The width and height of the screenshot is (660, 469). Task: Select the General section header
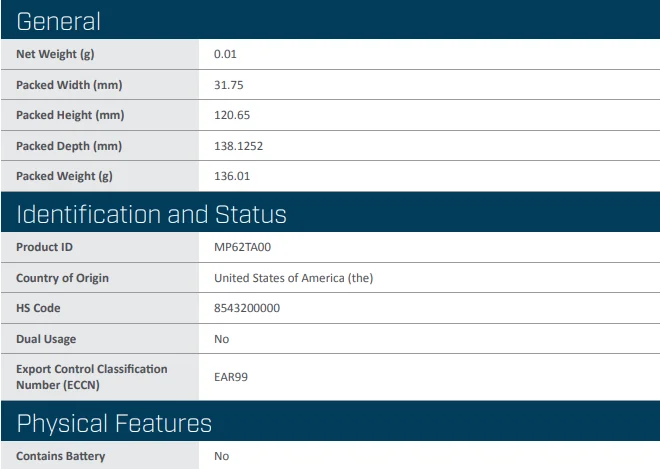59,21
